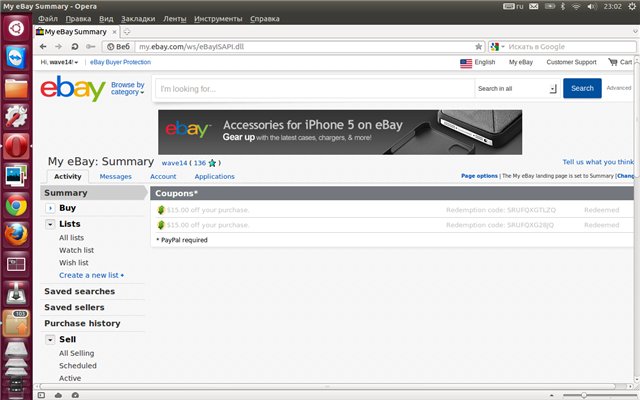640x400 pixels.
Task: Open the volume indicator in top panel
Action: 591,6
